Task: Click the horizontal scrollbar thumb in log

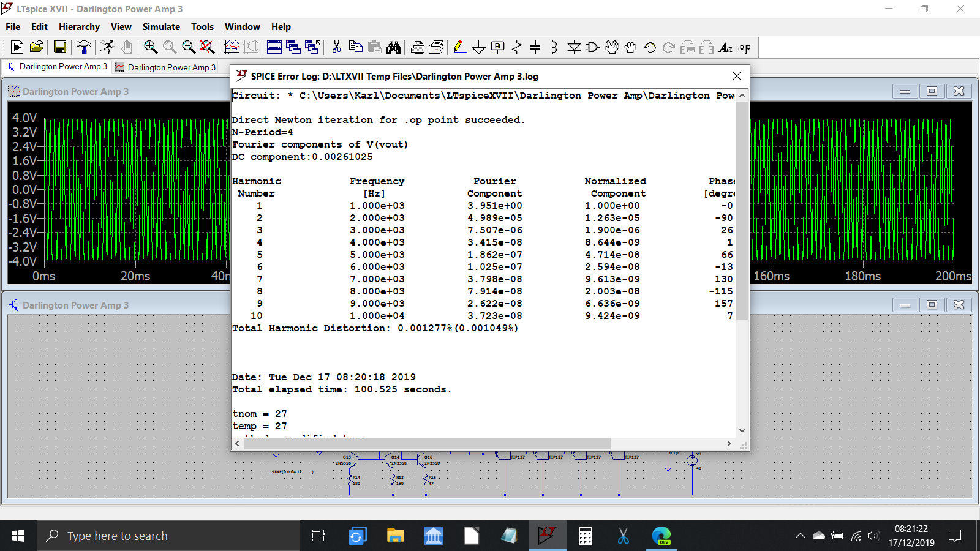Action: click(428, 443)
